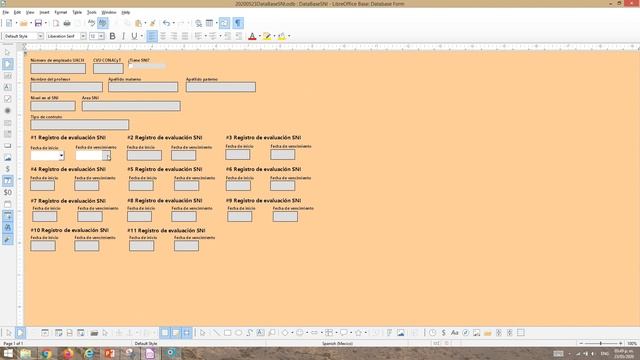Open Google Chrome from taskbar
640x360 pixels.
pos(47,353)
